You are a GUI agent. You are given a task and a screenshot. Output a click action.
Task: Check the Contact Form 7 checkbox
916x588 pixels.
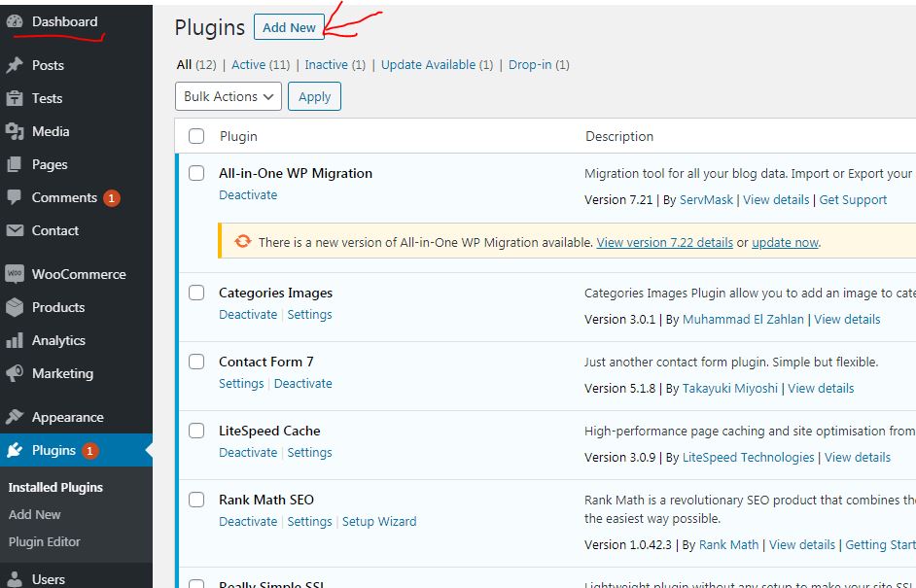tap(196, 362)
